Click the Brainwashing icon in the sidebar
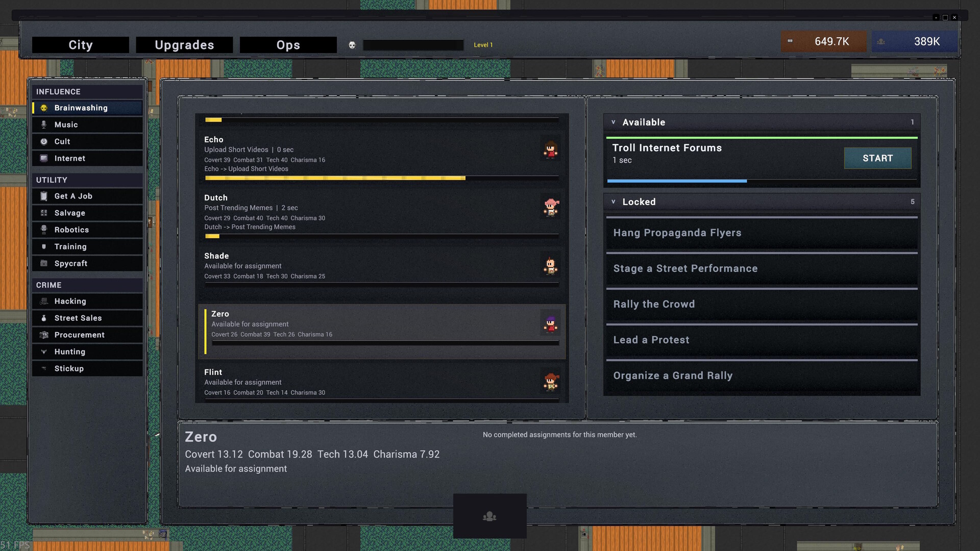 (x=44, y=108)
